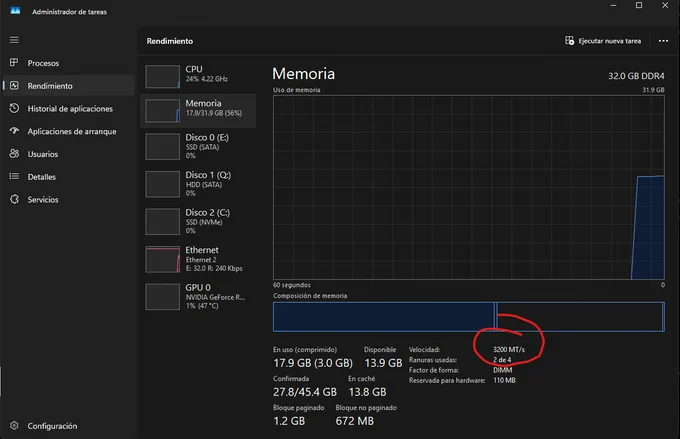This screenshot has width=680, height=439.
Task: Click the '13.8 GB' En caché value
Action: point(367,392)
